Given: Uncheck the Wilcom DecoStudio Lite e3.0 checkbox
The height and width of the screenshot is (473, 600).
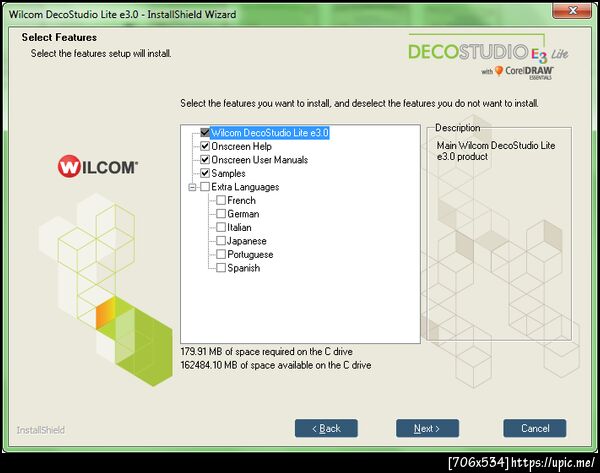Looking at the screenshot, I should tap(205, 133).
